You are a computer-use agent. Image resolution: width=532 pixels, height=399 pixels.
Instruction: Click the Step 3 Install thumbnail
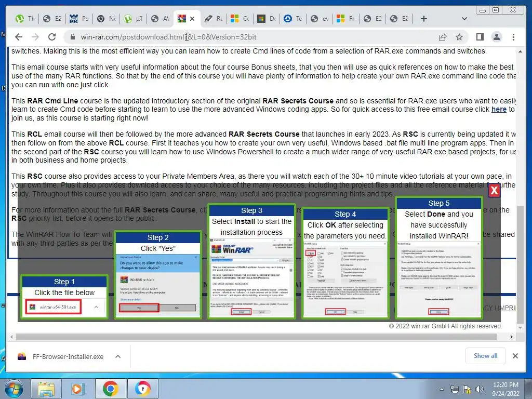tap(251, 262)
